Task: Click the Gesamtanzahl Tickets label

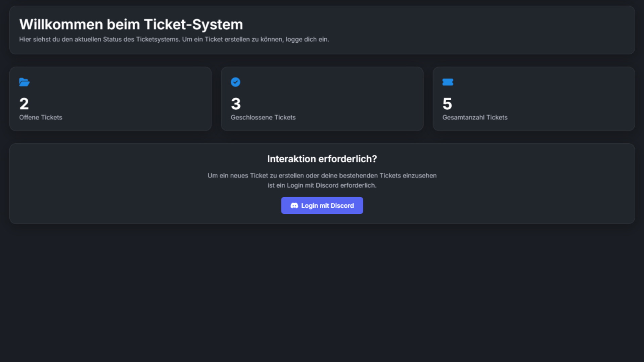Action: pos(475,117)
